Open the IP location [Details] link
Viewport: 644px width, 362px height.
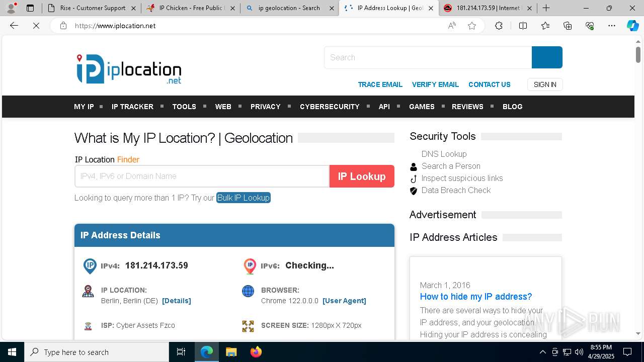[177, 301]
